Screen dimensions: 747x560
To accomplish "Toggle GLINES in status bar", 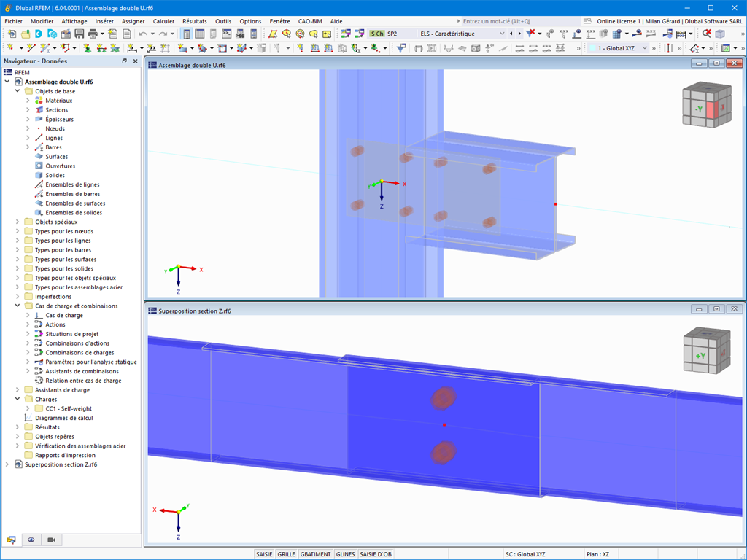I will 345,554.
